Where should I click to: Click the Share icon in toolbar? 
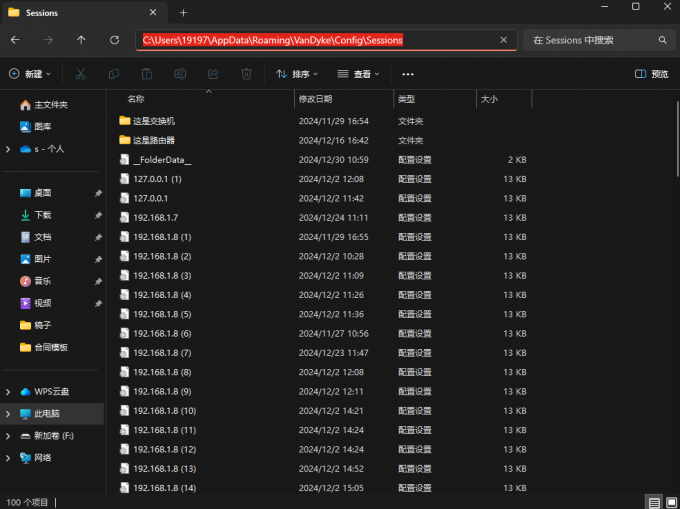click(213, 74)
